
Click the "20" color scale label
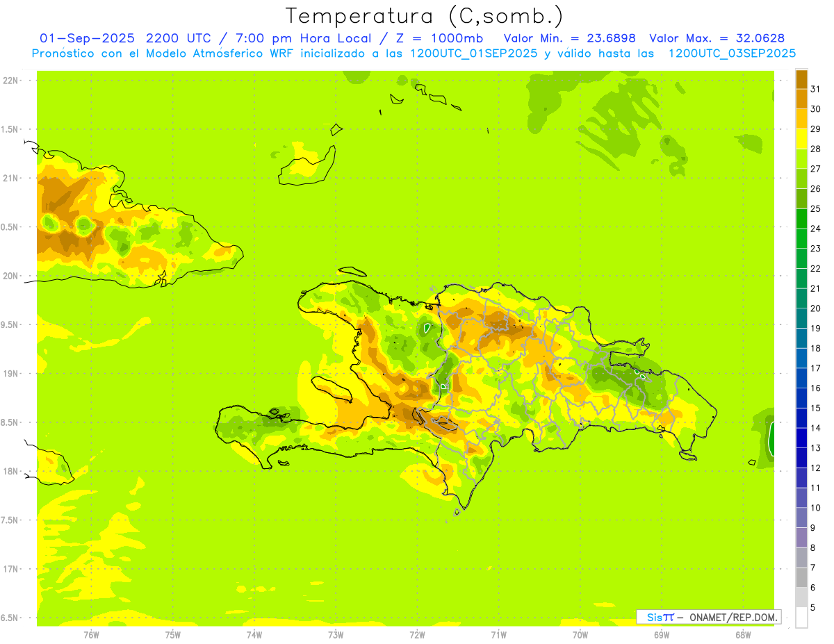(815, 308)
